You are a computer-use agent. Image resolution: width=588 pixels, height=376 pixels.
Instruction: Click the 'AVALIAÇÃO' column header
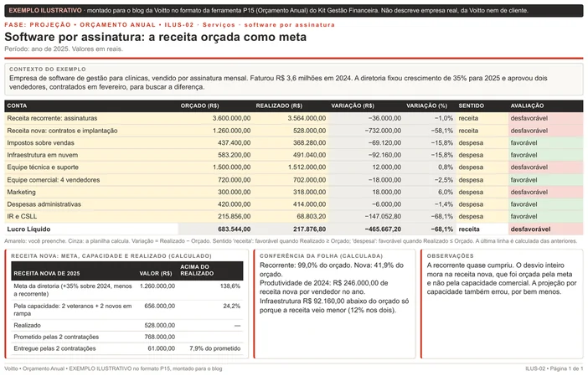point(527,106)
